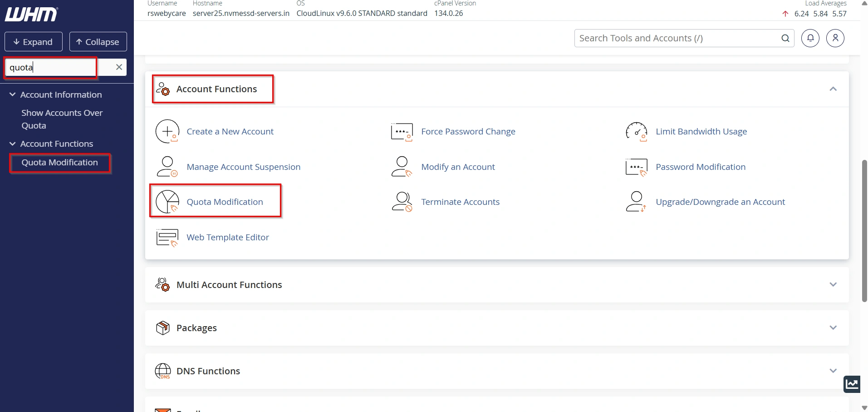Expand the Packages panel chevron
Viewport: 868px width, 412px height.
coord(833,328)
